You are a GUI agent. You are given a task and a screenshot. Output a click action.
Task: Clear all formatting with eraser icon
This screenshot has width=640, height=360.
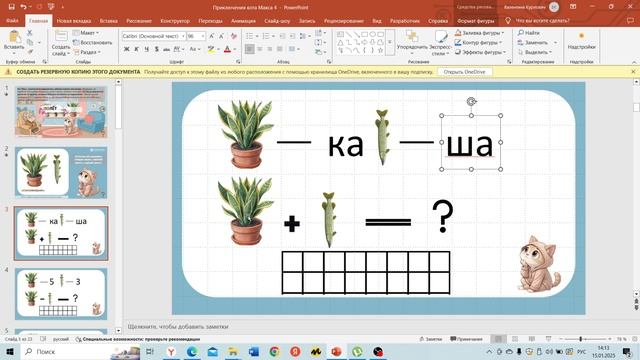click(234, 36)
